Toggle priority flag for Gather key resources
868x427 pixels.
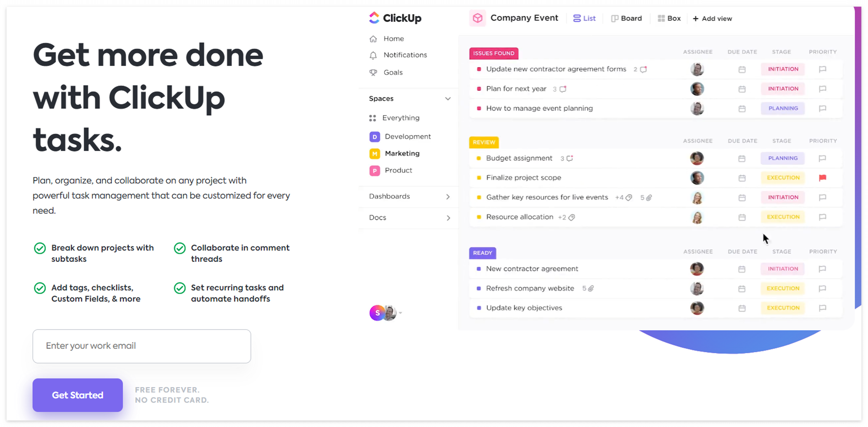coord(822,198)
